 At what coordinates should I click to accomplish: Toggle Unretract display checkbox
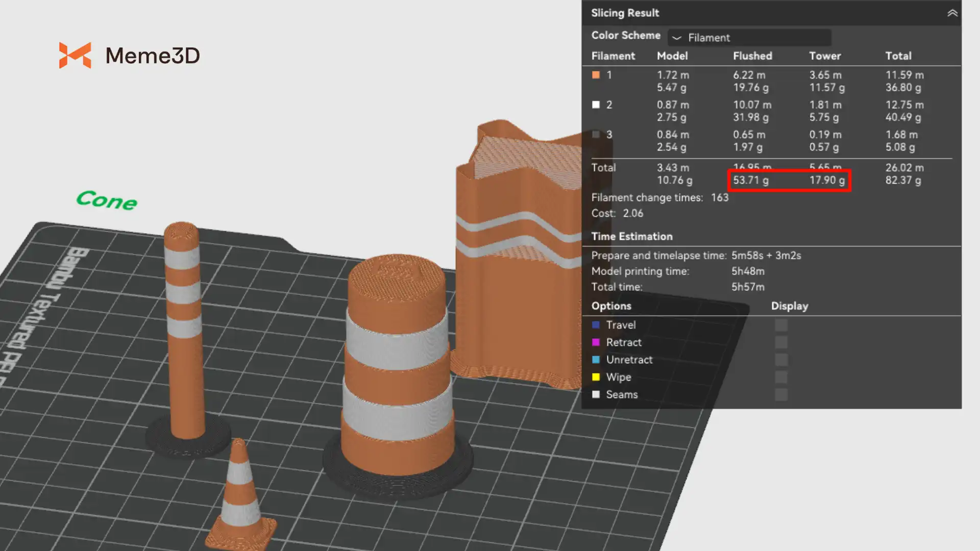[x=781, y=360]
